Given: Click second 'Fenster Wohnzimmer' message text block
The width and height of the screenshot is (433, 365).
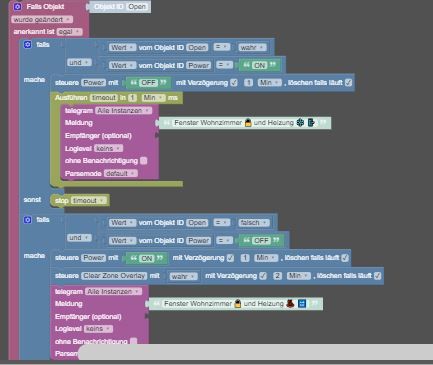Looking at the screenshot, I should tap(235, 304).
